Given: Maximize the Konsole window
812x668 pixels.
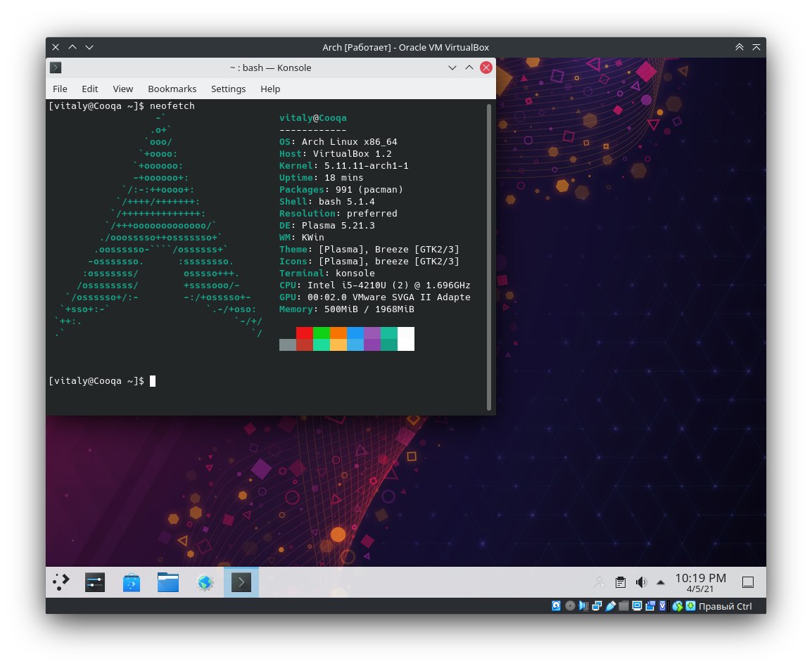Looking at the screenshot, I should click(469, 68).
